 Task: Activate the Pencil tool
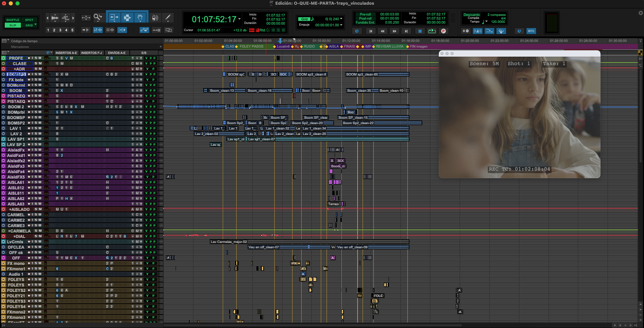pos(167,18)
